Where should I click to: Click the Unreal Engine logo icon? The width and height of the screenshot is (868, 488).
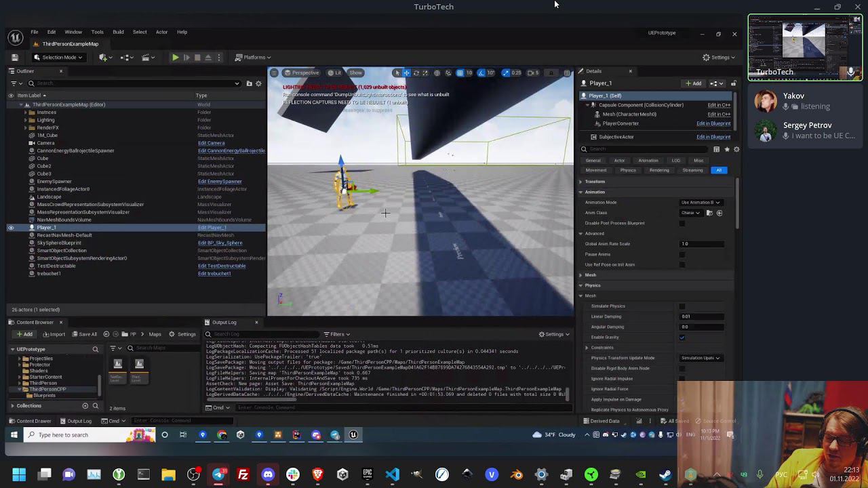[x=15, y=37]
